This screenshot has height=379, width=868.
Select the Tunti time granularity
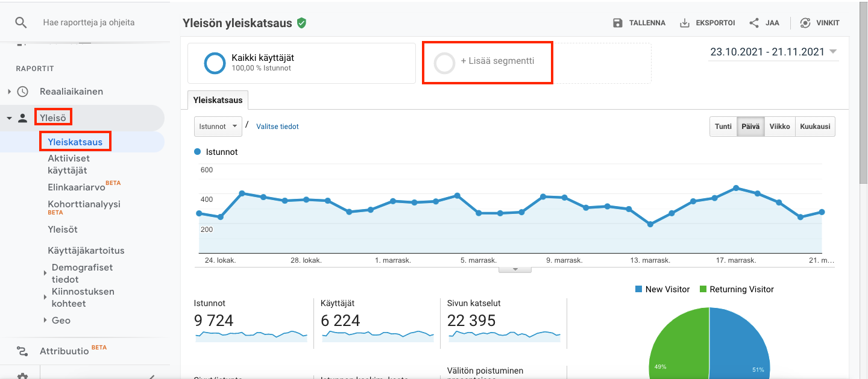(723, 127)
